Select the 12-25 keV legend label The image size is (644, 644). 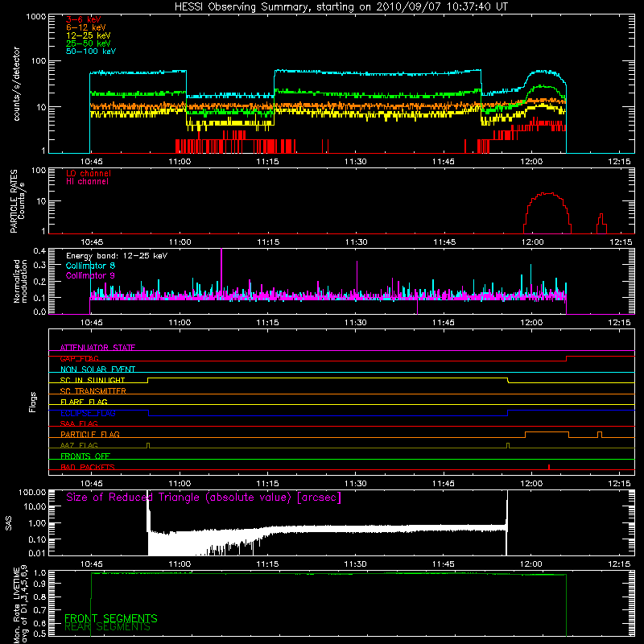click(89, 35)
